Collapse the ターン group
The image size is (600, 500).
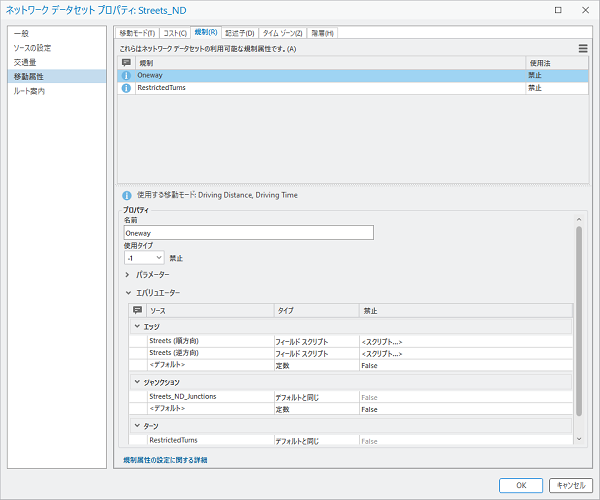tap(137, 426)
